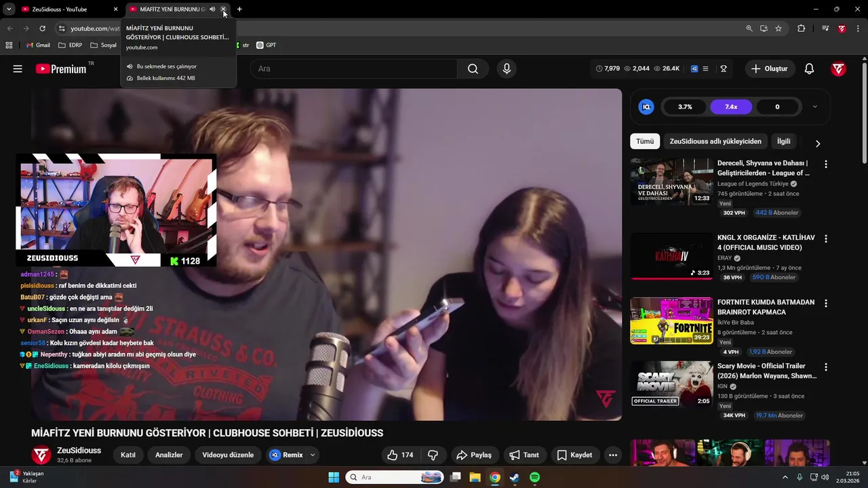Dislike the video with thumbs down
The width and height of the screenshot is (868, 488).
pyautogui.click(x=433, y=455)
